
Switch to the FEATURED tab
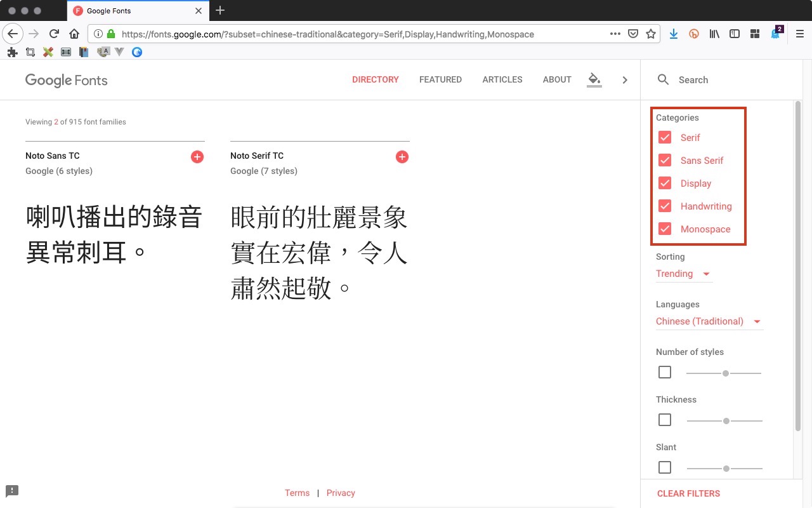[440, 79]
